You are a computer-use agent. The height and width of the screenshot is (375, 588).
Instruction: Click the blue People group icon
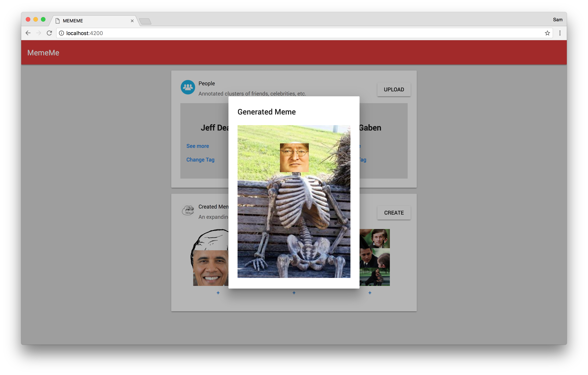pyautogui.click(x=188, y=87)
